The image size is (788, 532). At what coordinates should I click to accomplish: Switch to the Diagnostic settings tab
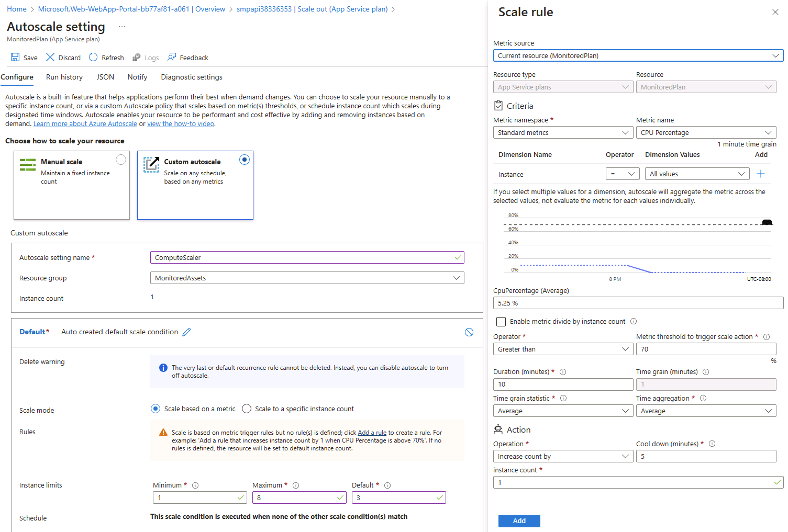point(192,77)
